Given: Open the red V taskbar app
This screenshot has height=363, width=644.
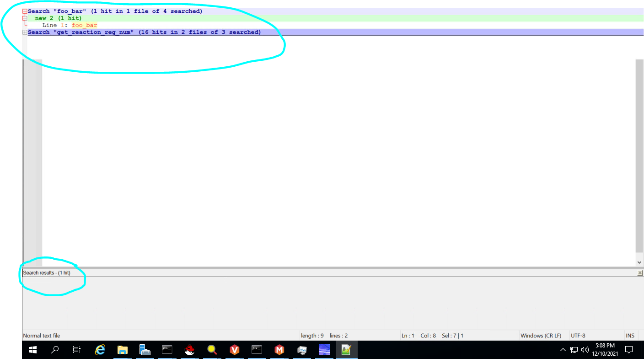Looking at the screenshot, I should pyautogui.click(x=234, y=350).
